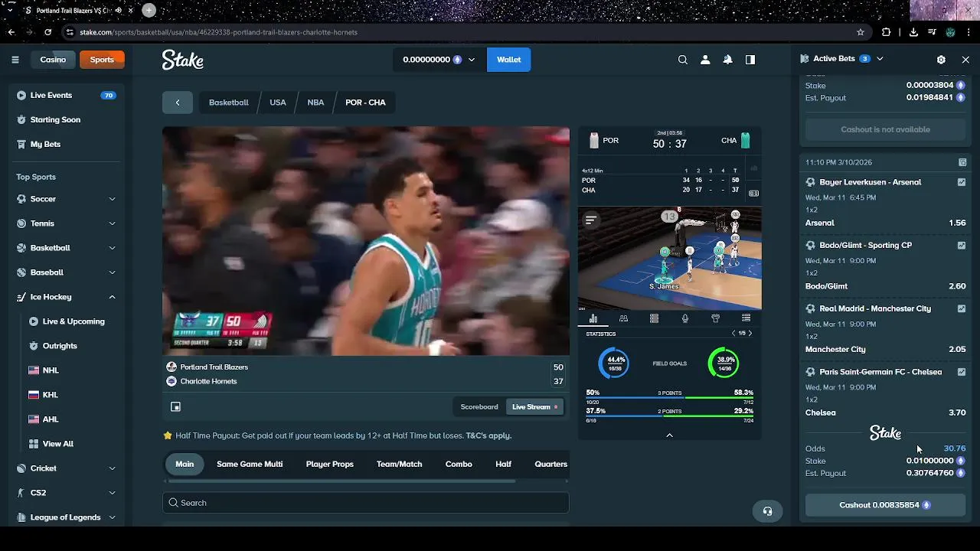Click the Wallet button
Viewport: 980px width, 551px height.
[509, 60]
